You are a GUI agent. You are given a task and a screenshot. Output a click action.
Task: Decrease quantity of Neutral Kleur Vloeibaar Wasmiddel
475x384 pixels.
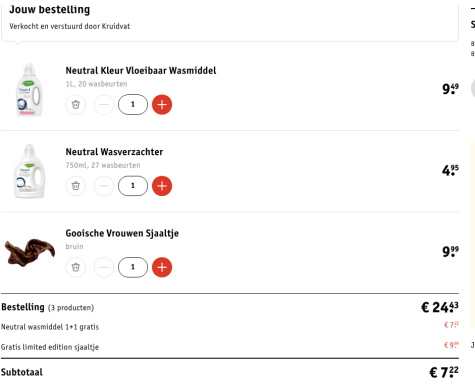pyautogui.click(x=104, y=105)
